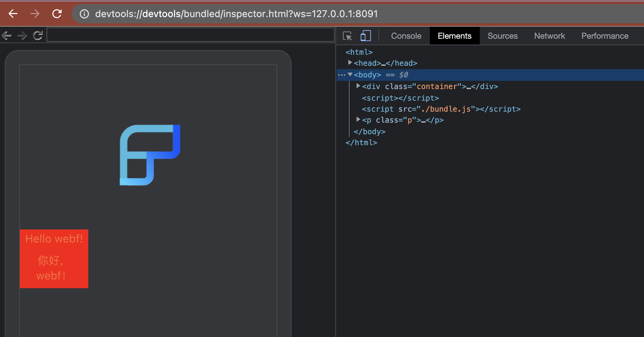Open the Sources tab
The image size is (644, 337).
[502, 36]
